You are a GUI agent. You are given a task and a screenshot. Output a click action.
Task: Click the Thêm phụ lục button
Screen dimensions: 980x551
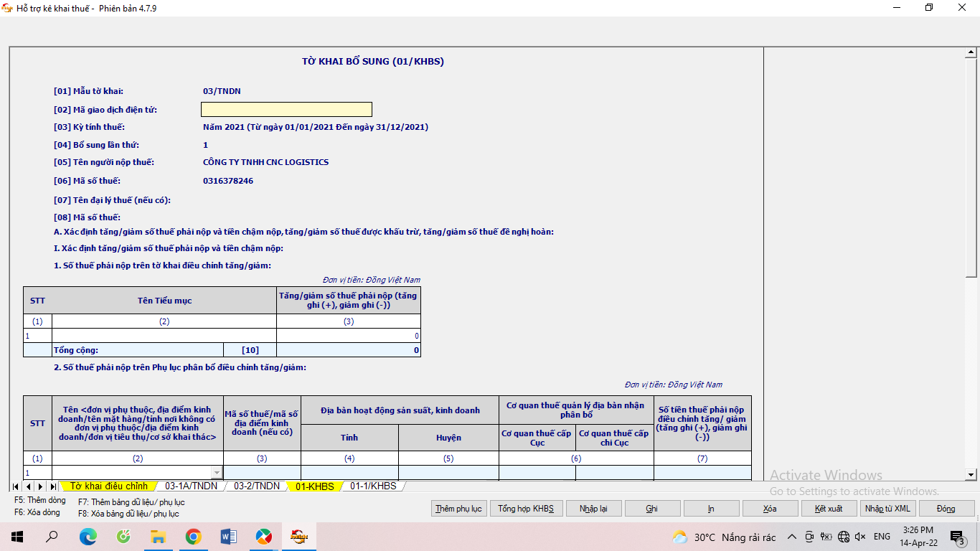point(459,509)
